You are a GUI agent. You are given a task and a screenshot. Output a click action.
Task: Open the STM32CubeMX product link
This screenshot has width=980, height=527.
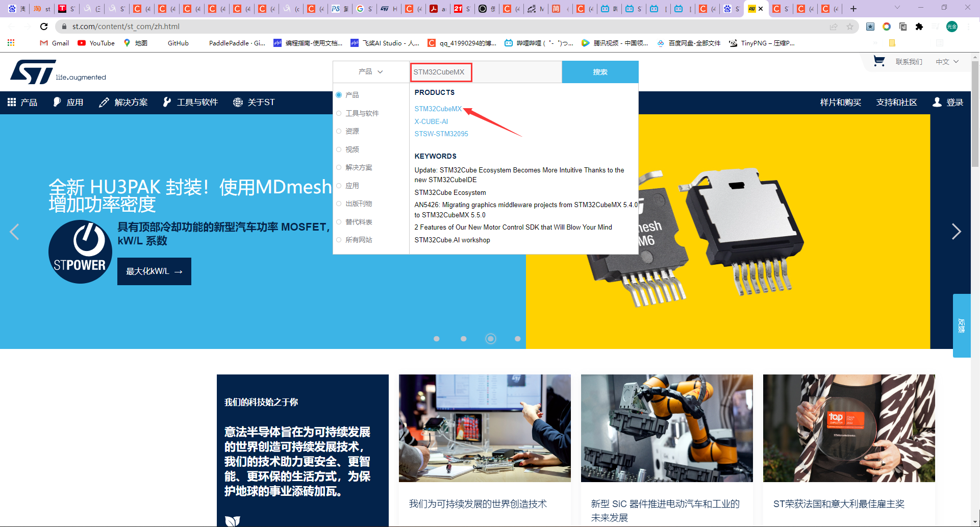[x=438, y=109]
